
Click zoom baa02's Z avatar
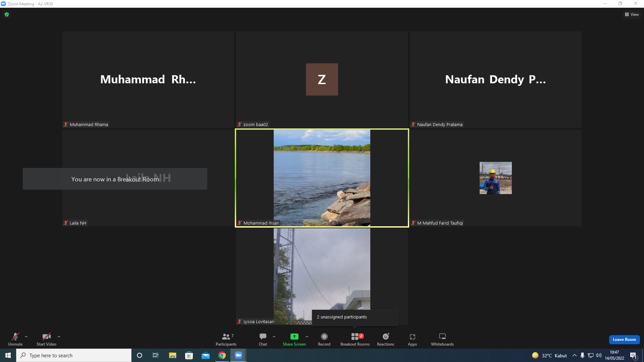pyautogui.click(x=322, y=79)
